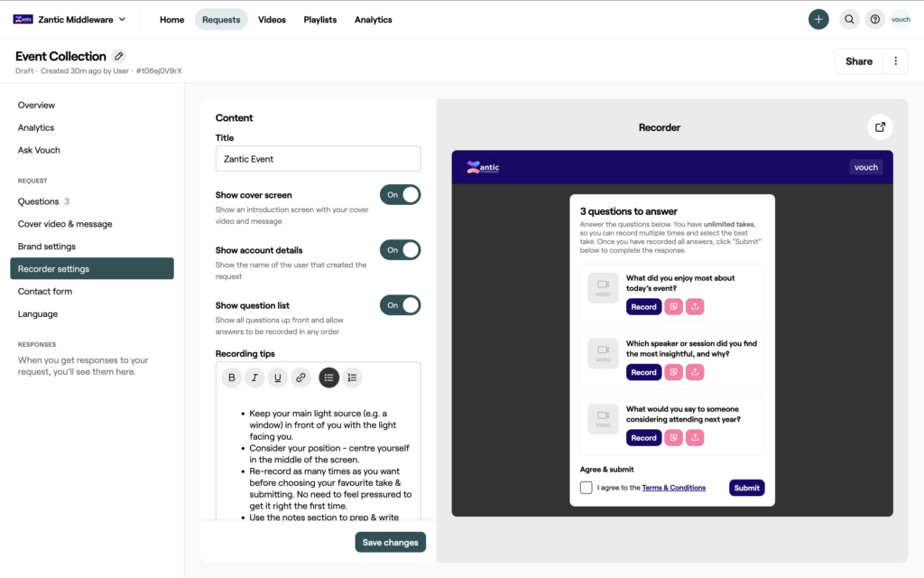Click the vouch user avatar

coord(901,20)
